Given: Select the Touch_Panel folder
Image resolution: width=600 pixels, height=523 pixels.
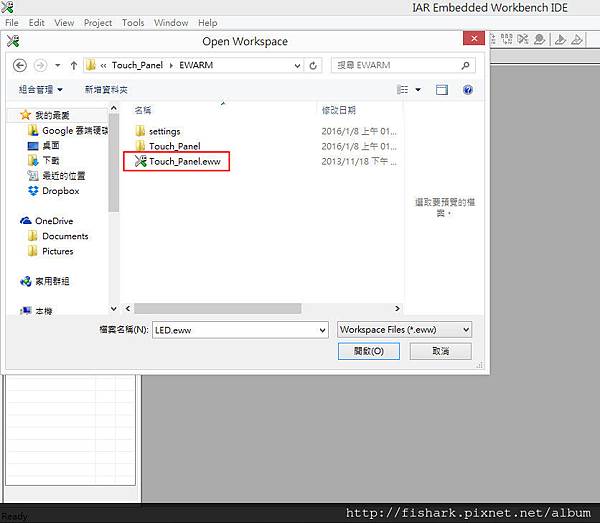Looking at the screenshot, I should pos(168,146).
